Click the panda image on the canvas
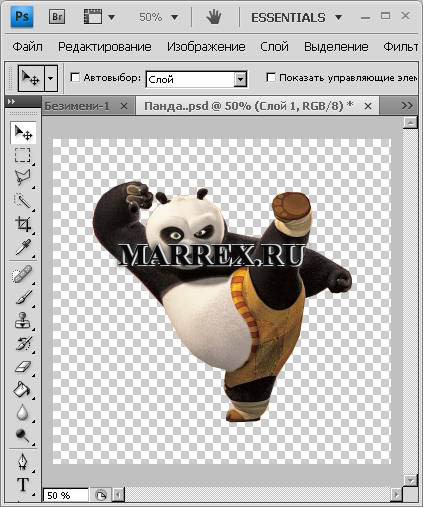 pyautogui.click(x=222, y=302)
